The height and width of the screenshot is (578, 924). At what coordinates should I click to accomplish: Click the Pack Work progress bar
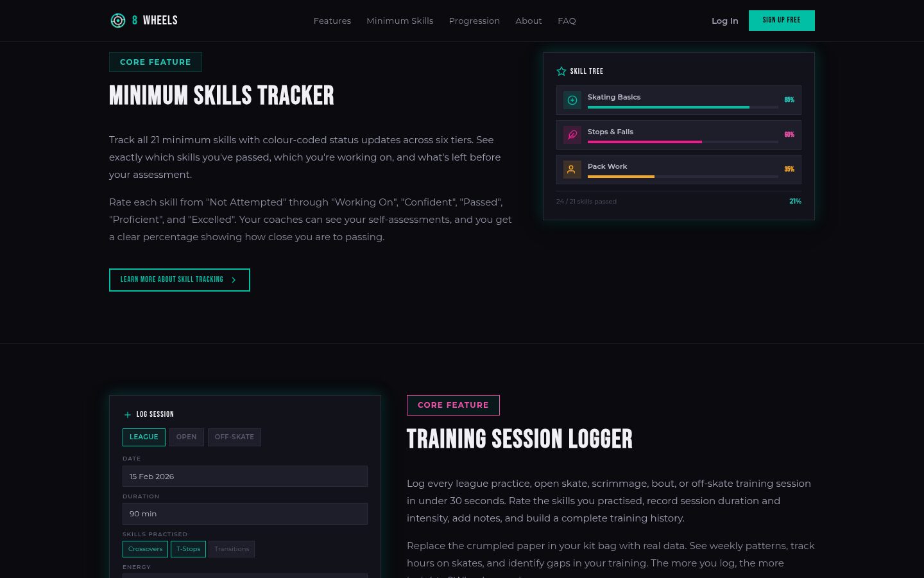click(x=683, y=177)
